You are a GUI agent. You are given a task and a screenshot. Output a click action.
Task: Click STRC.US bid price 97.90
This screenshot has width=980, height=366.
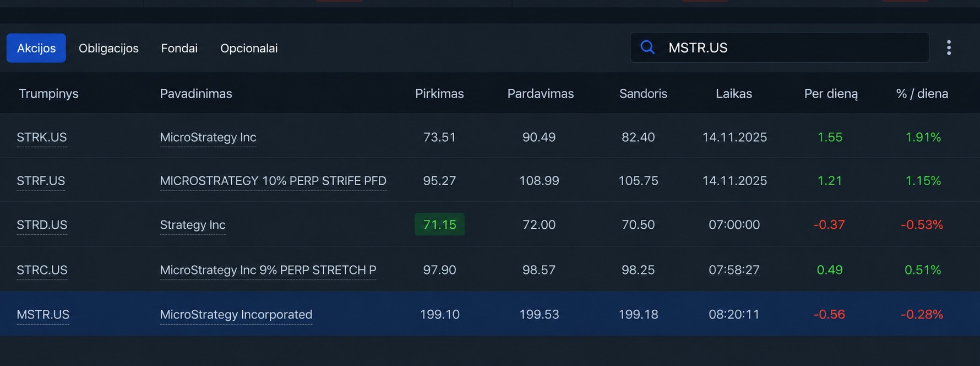[439, 270]
